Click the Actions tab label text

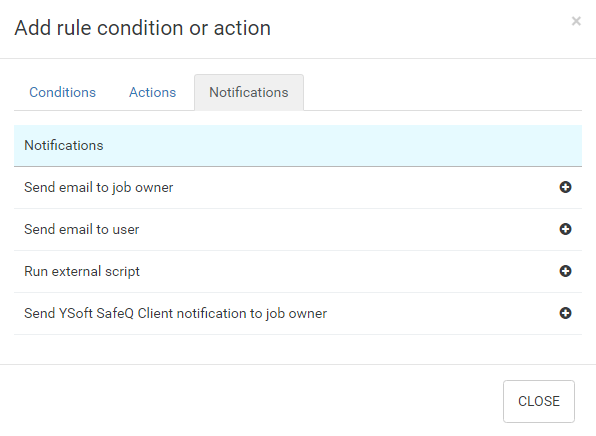[152, 92]
